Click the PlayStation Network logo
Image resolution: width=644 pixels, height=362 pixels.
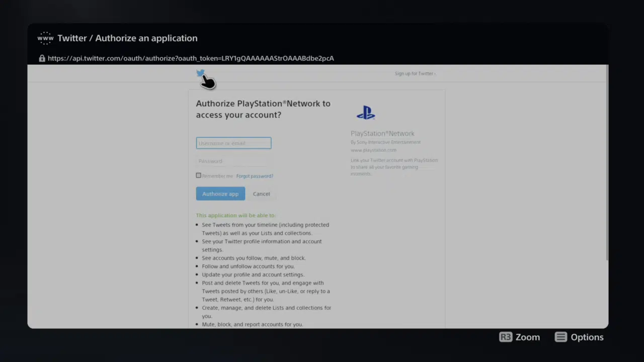[x=366, y=113]
